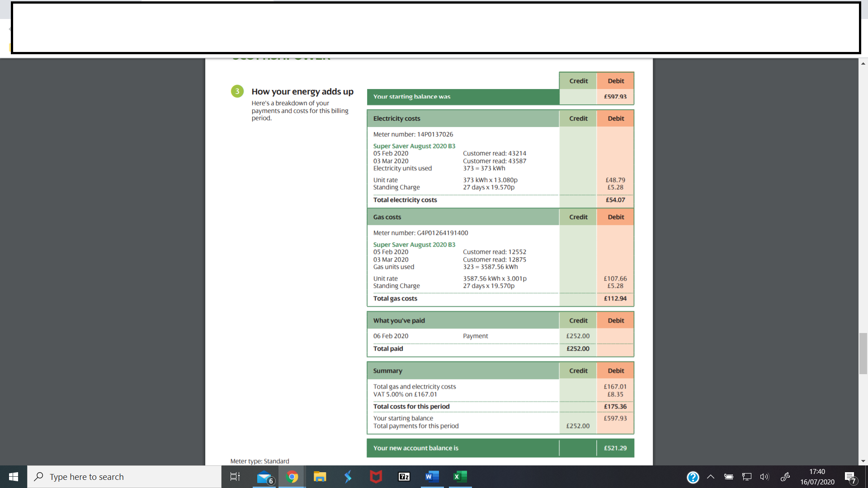This screenshot has height=488, width=868.
Task: Switch to Microsoft Word on the taskbar
Action: click(432, 477)
